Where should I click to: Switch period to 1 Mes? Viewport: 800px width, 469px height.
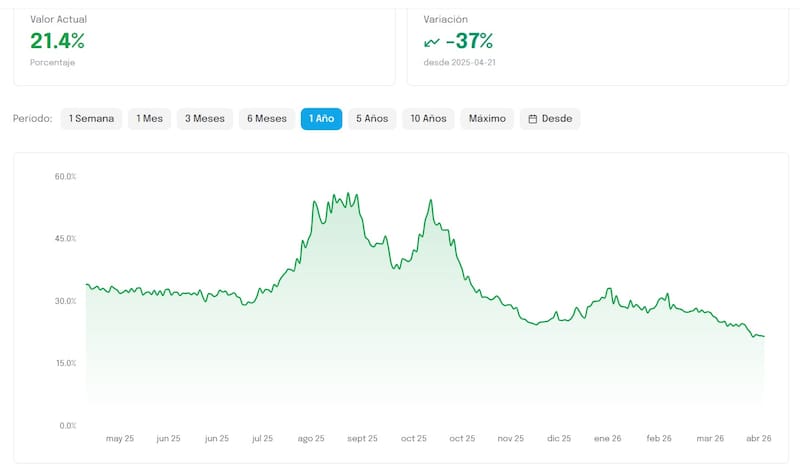coord(150,118)
